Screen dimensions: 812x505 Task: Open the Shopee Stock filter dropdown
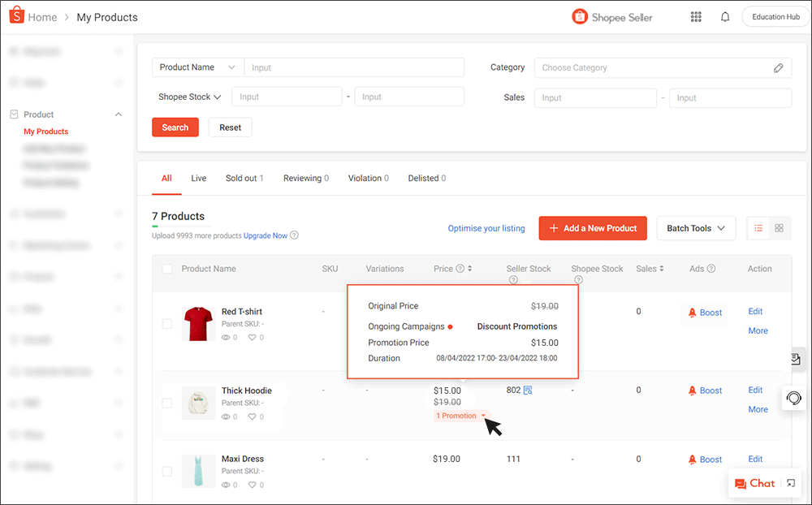point(188,96)
